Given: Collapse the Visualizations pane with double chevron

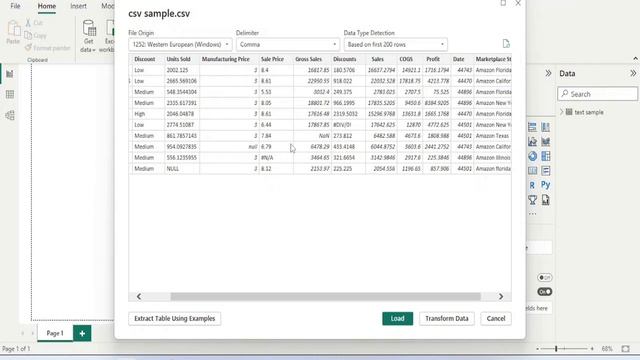Looking at the screenshot, I should (x=548, y=73).
